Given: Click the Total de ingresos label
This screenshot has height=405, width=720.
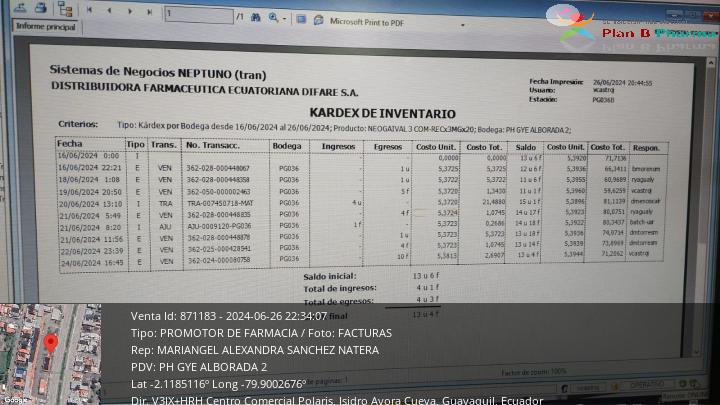Looking at the screenshot, I should (x=340, y=288).
